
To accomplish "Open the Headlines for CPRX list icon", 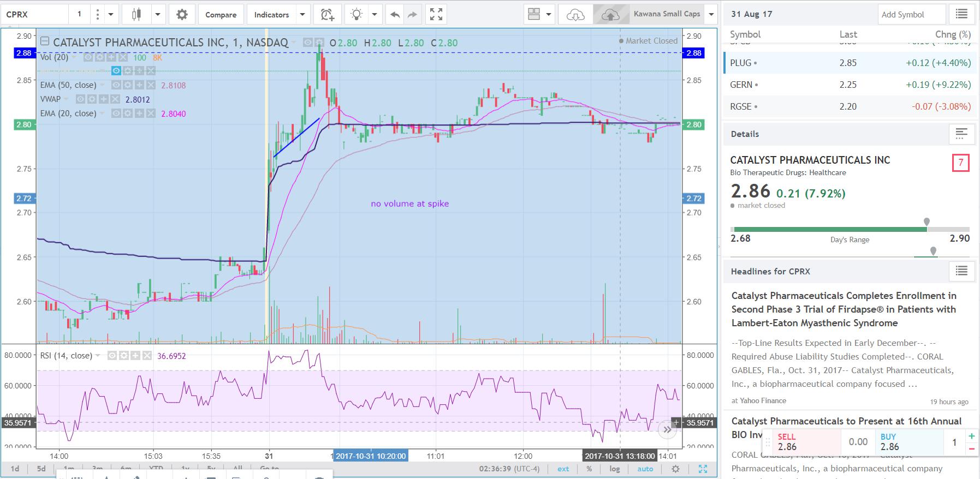I will point(961,271).
